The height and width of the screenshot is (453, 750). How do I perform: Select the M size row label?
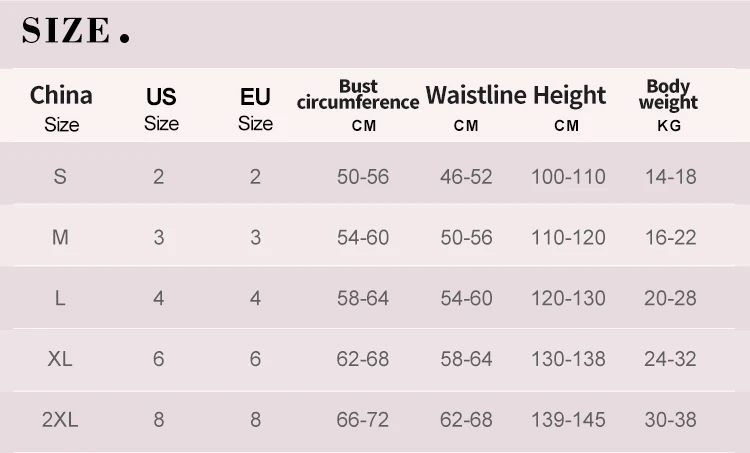click(x=60, y=238)
